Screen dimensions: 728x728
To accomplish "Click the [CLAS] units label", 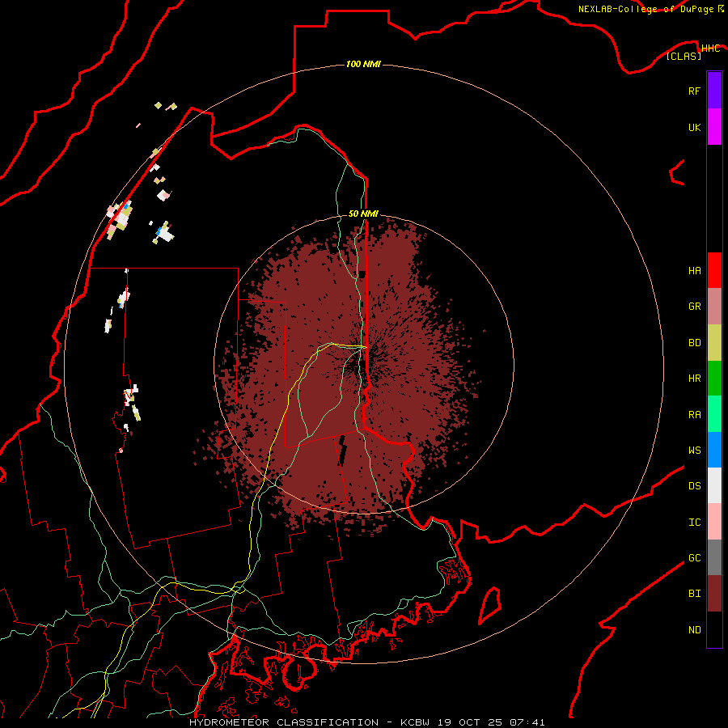I will [684, 57].
